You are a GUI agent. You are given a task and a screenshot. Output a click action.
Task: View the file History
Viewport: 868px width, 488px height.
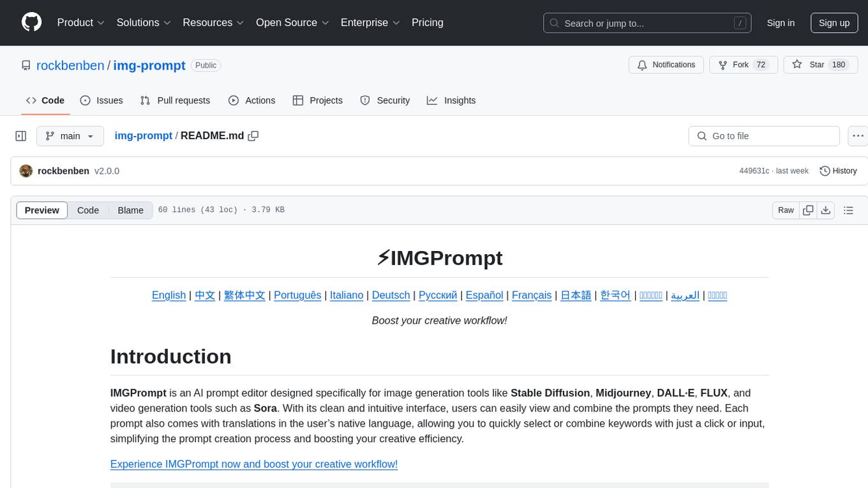tap(838, 171)
